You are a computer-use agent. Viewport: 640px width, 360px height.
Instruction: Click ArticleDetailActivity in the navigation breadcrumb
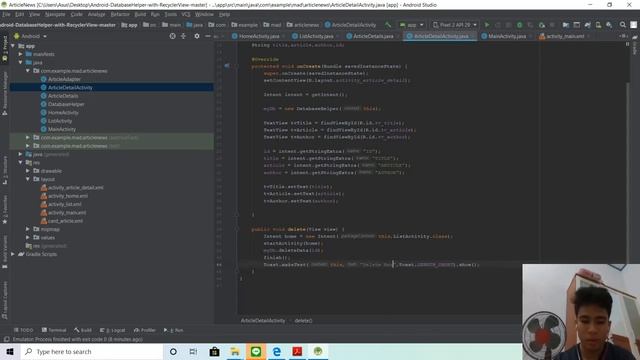pyautogui.click(x=350, y=25)
